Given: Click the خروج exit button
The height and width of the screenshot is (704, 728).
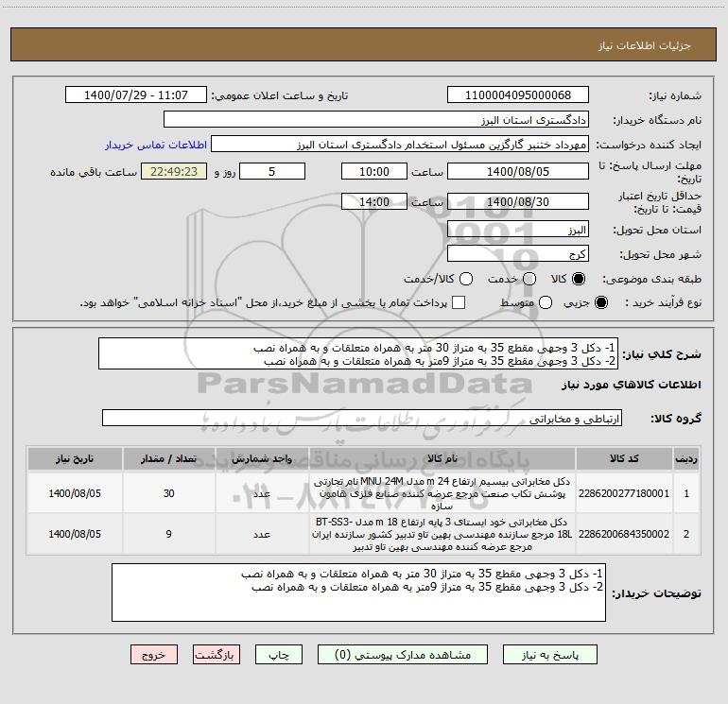Looking at the screenshot, I should coord(154,654).
